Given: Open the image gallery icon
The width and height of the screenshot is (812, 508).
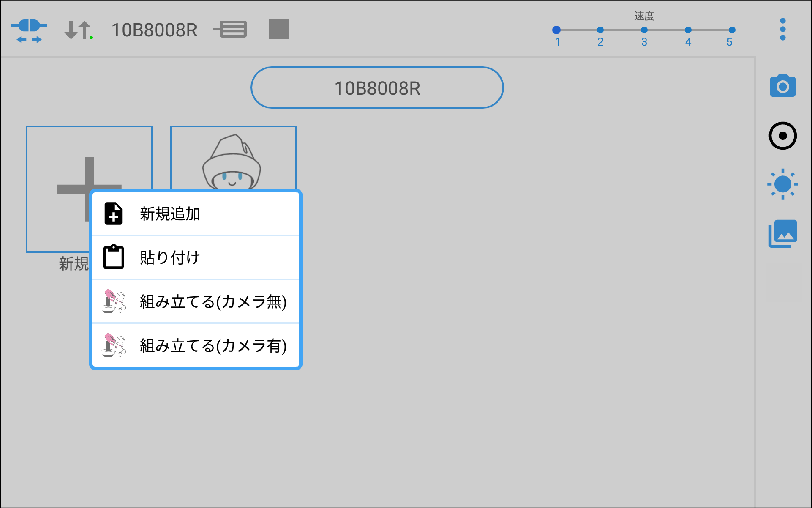Looking at the screenshot, I should [x=782, y=234].
